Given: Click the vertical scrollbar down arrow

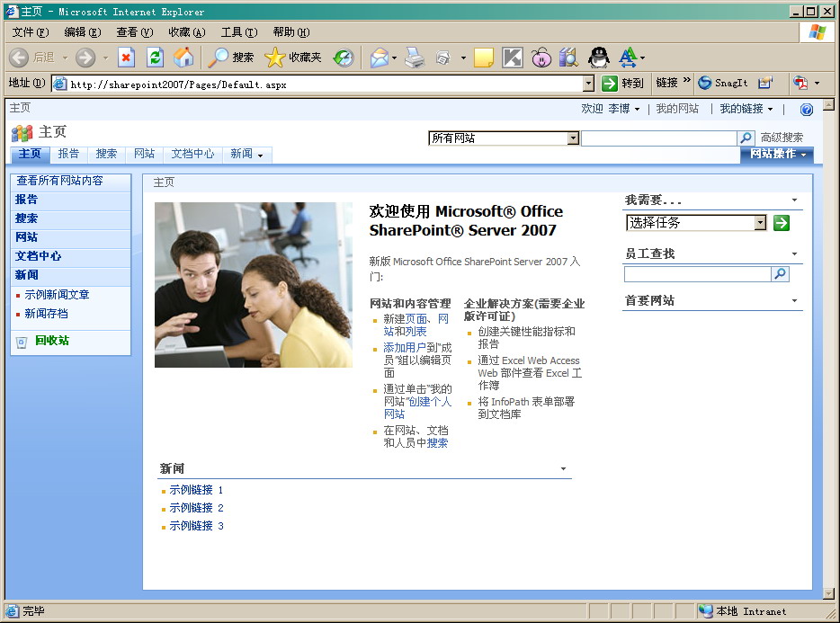Looking at the screenshot, I should (x=828, y=593).
